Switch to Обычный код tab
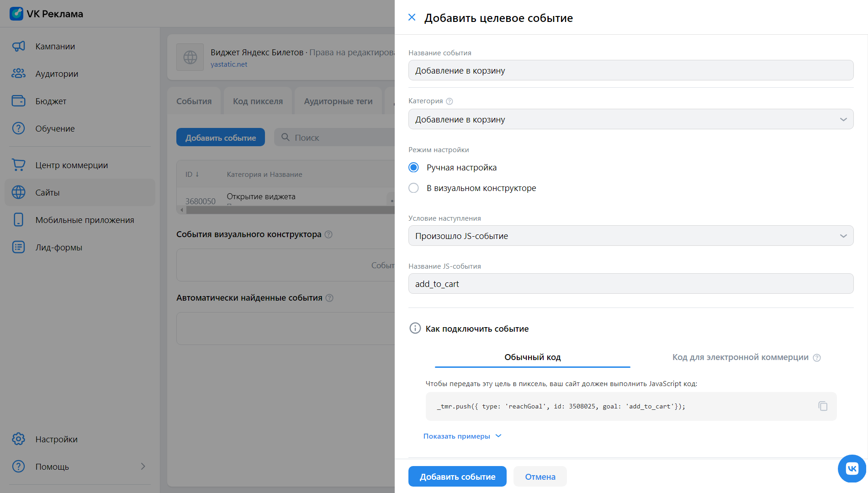 point(532,357)
